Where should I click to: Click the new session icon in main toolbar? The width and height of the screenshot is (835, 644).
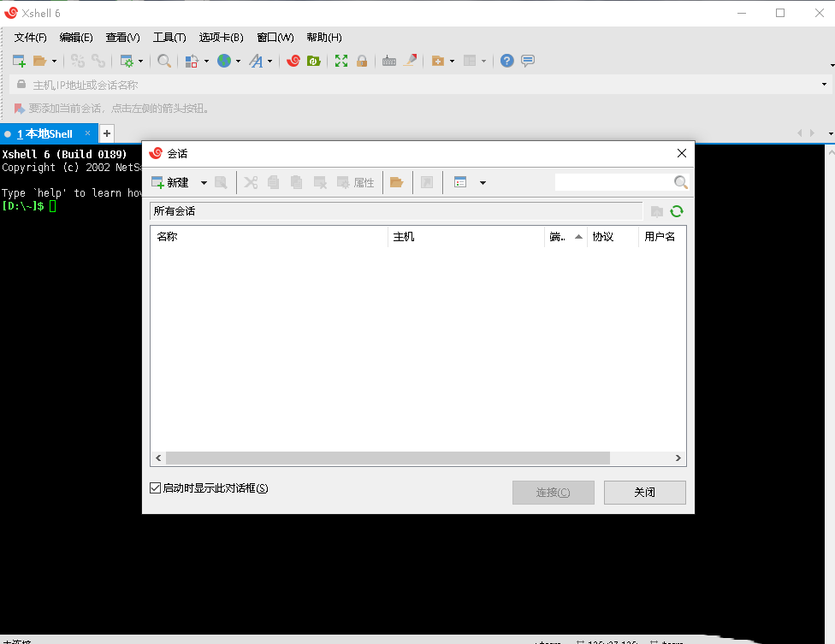pyautogui.click(x=19, y=62)
